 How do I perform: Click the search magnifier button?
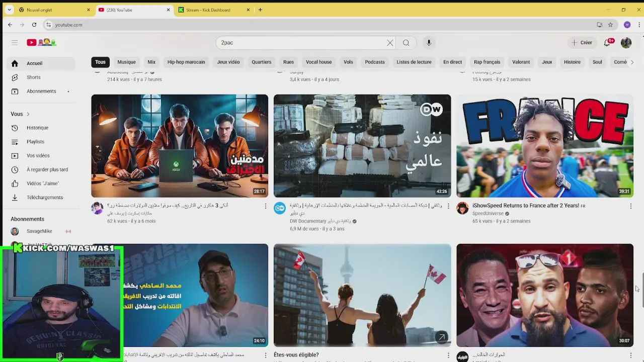406,43
